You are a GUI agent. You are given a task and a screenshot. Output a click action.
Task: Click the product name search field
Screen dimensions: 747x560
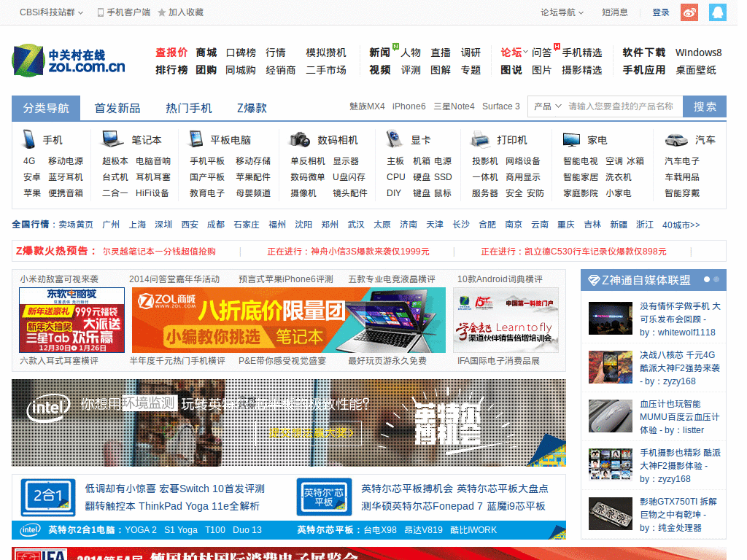622,106
